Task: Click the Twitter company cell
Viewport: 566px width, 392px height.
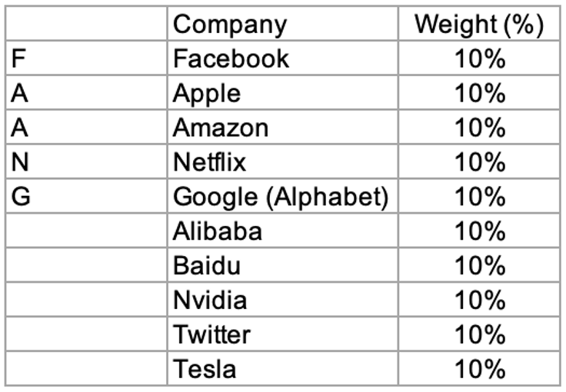Action: (211, 334)
